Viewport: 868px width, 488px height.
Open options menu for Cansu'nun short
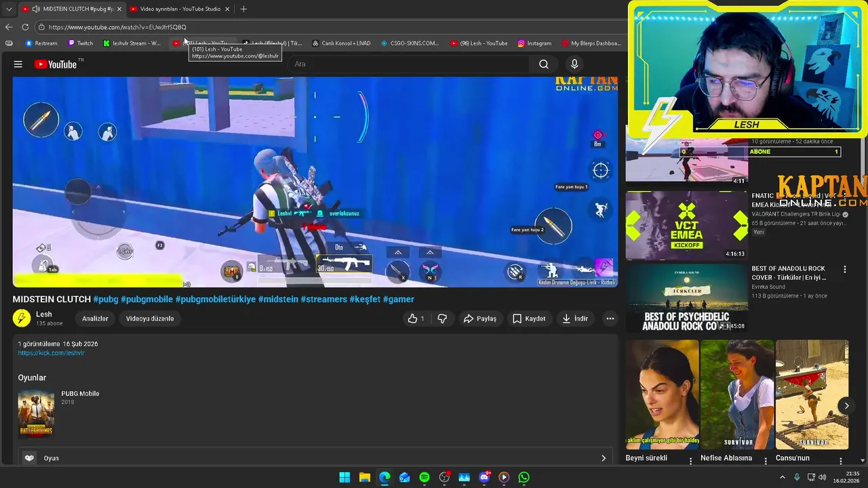[x=840, y=461]
